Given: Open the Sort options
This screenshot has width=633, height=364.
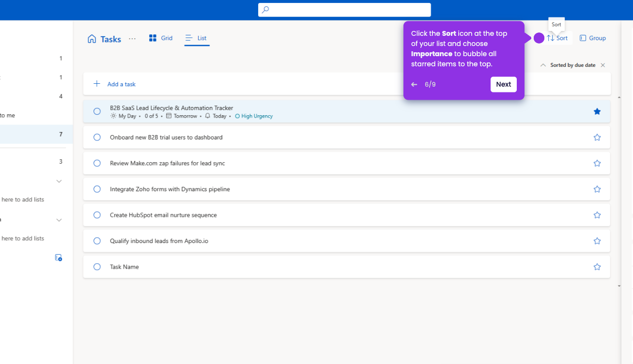Looking at the screenshot, I should point(557,38).
